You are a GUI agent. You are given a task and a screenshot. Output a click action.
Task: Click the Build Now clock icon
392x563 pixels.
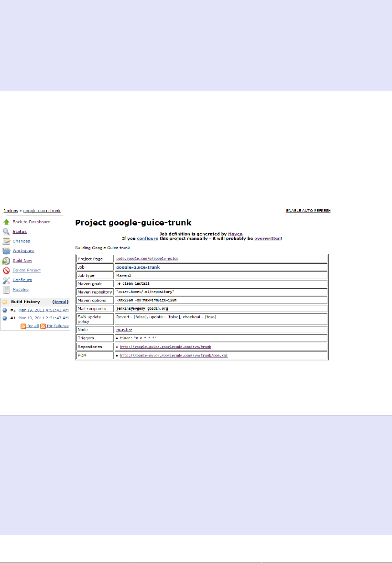[6, 260]
